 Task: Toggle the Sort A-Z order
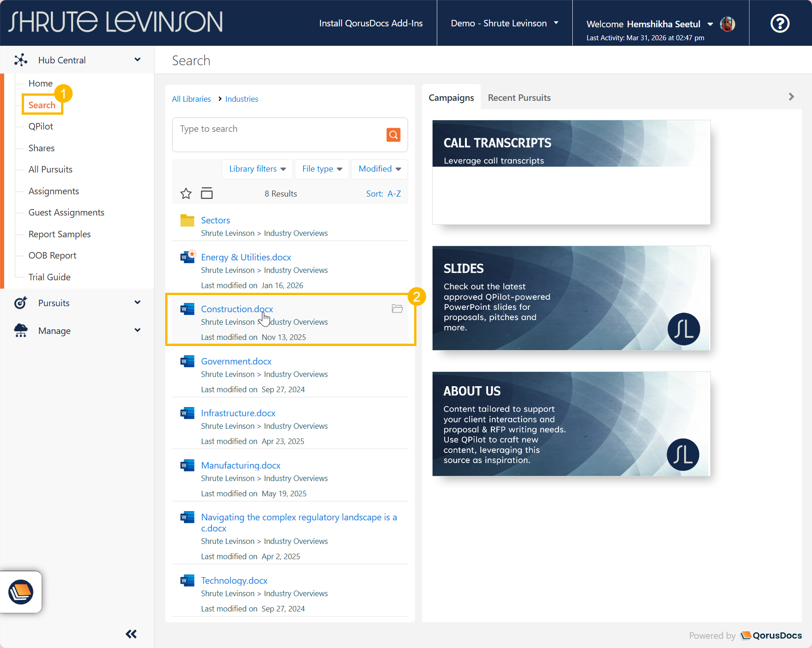[x=383, y=194]
